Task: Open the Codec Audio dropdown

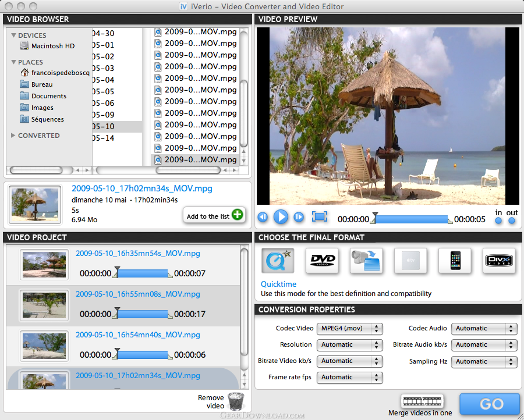Action: tap(484, 329)
